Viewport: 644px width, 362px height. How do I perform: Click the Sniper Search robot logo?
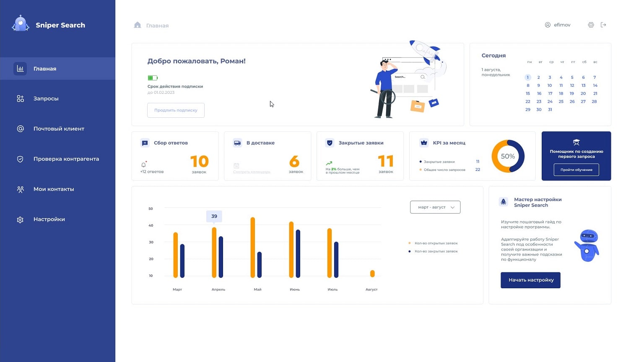[x=21, y=23]
